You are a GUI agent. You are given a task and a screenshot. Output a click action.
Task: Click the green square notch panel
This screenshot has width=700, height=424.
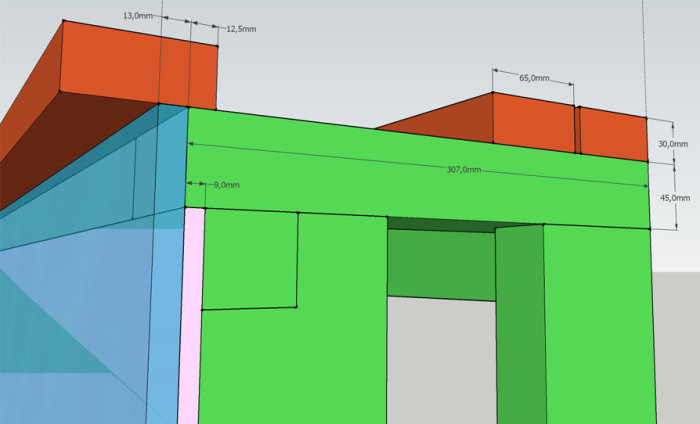250,259
